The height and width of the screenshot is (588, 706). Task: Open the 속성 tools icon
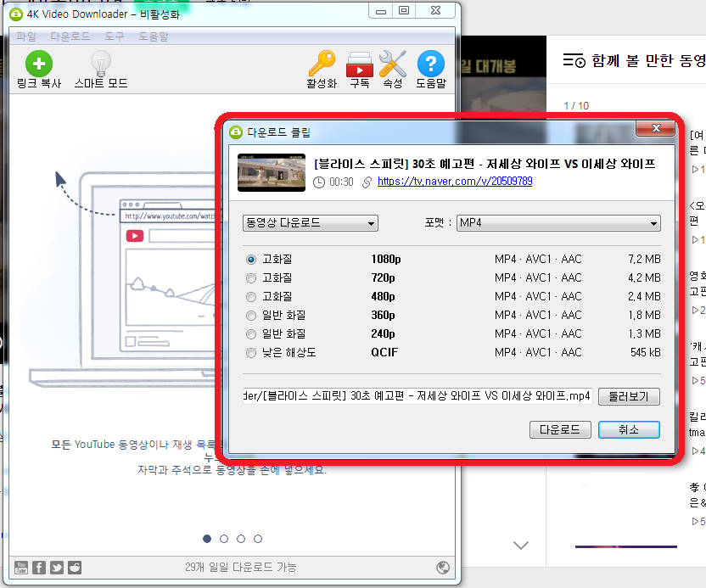tap(393, 64)
